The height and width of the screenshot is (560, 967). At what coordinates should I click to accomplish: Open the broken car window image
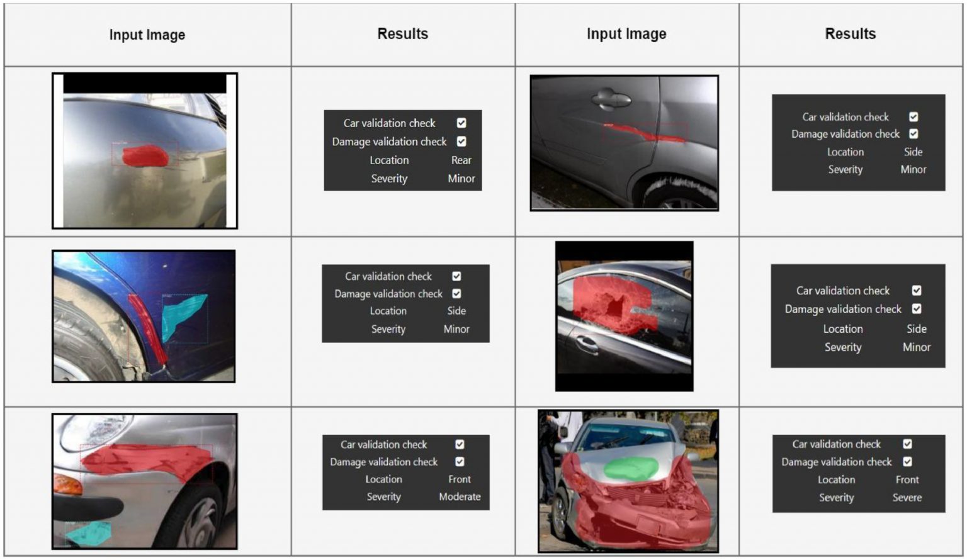coord(624,316)
